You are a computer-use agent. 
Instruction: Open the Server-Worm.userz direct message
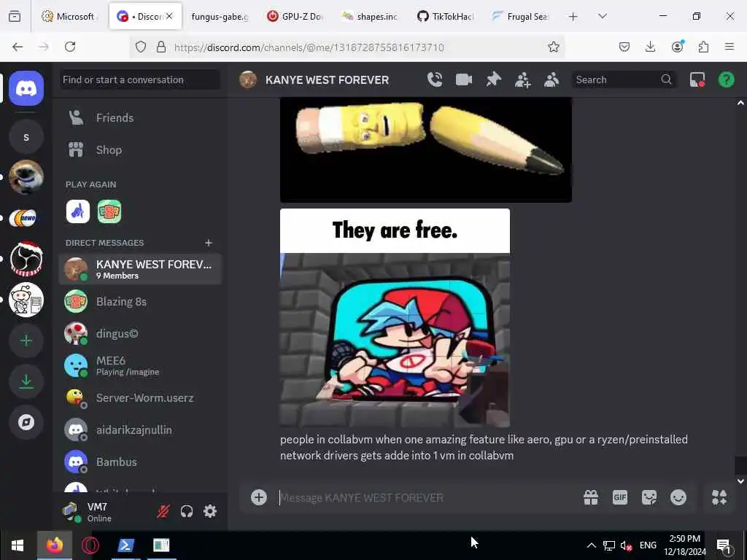(x=140, y=397)
